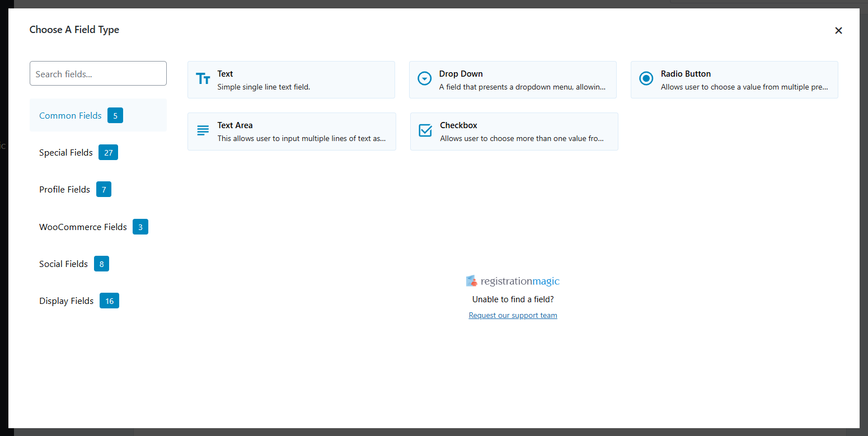868x436 pixels.
Task: Click the Search fields input box
Action: [98, 73]
